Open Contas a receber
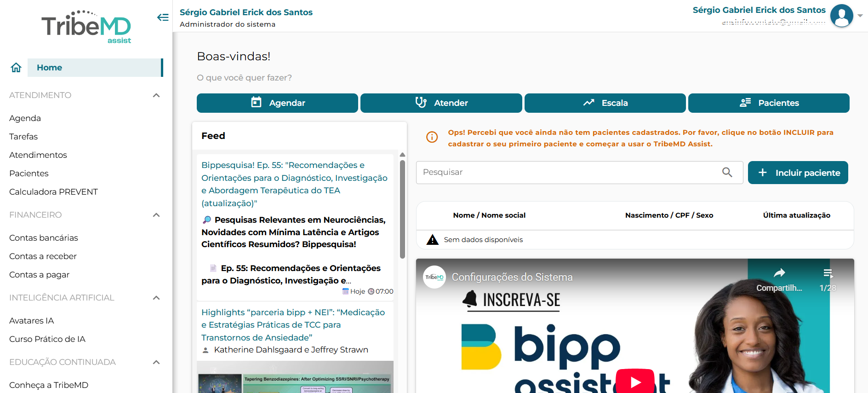The width and height of the screenshot is (868, 393). pyautogui.click(x=43, y=256)
